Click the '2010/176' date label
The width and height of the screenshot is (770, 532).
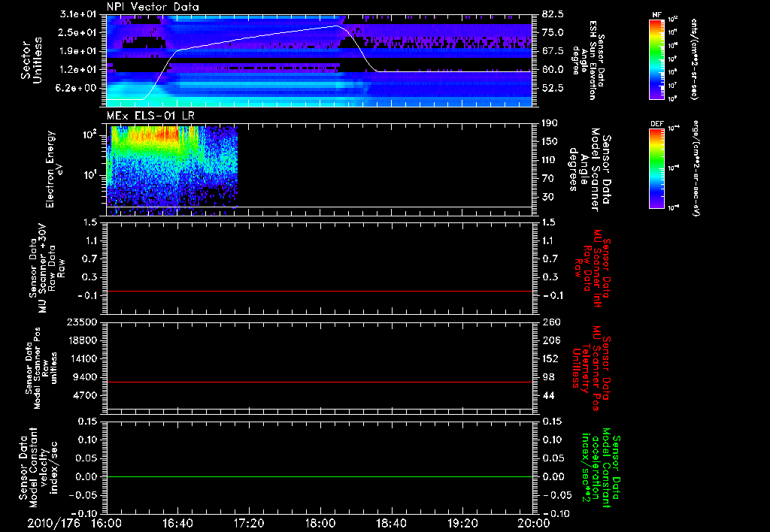(x=53, y=523)
